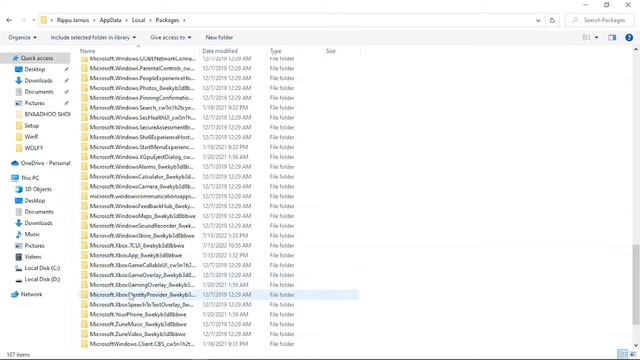Select Microsoft.XboxSpeechToTextOverlay folder icon
This screenshot has width=640, height=360.
[x=84, y=304]
